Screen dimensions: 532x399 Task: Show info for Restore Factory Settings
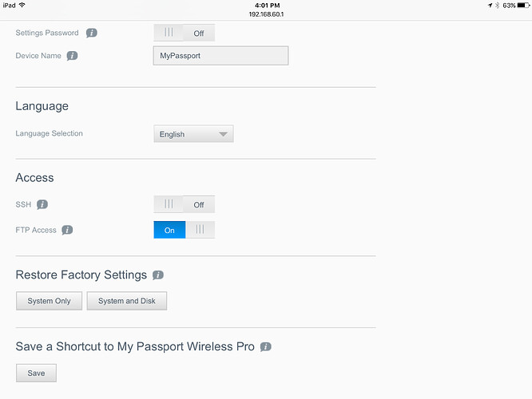158,275
